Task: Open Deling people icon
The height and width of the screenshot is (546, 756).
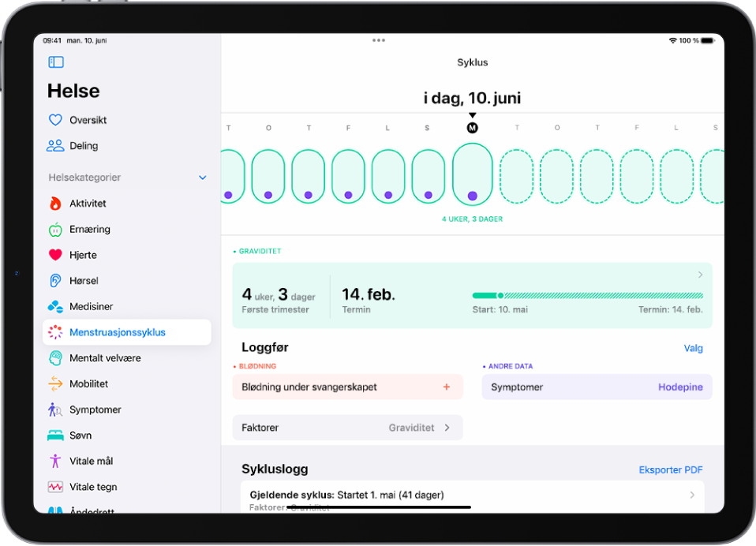Action: coord(55,145)
